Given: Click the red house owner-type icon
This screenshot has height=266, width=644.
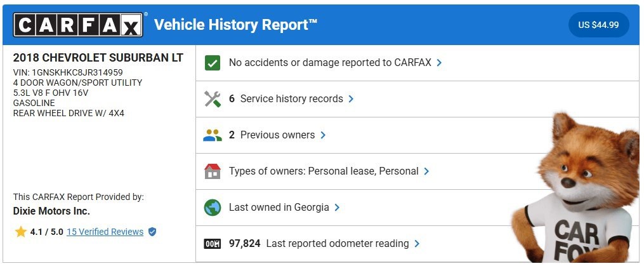Looking at the screenshot, I should [x=212, y=171].
